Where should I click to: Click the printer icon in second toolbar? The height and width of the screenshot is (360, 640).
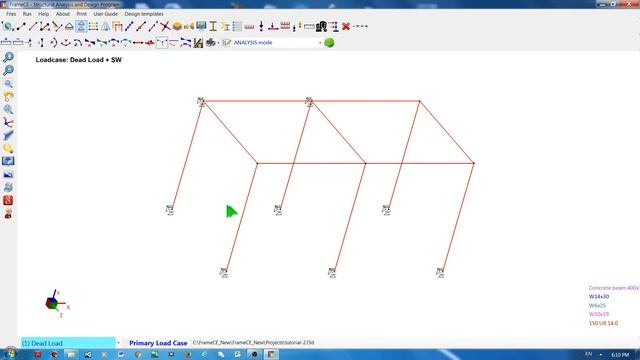210,42
